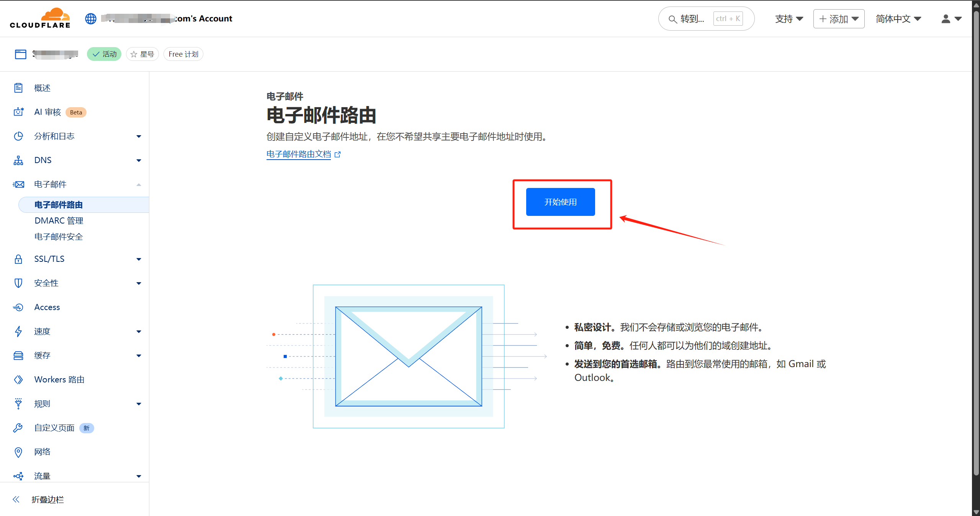Click the SSL/TLS lock icon
This screenshot has width=980, height=516.
tap(18, 259)
